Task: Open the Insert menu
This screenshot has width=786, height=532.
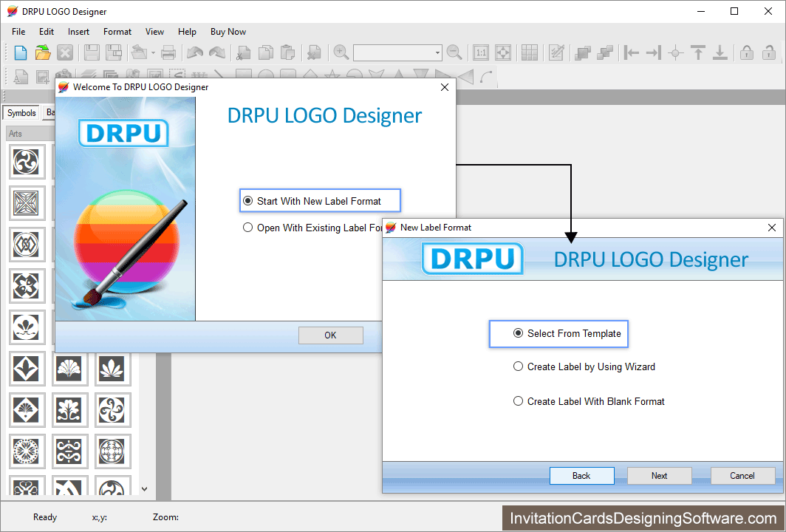Action: click(79, 32)
